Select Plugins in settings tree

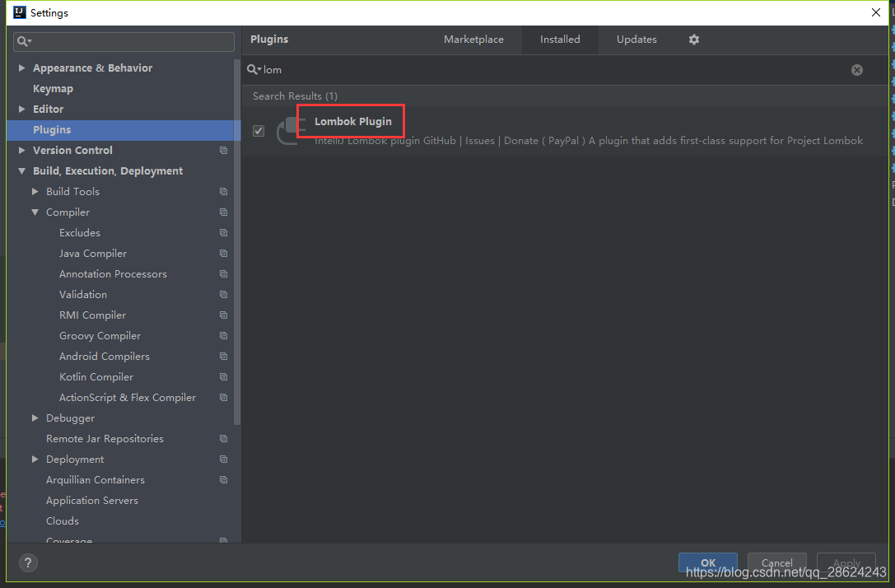124,129
